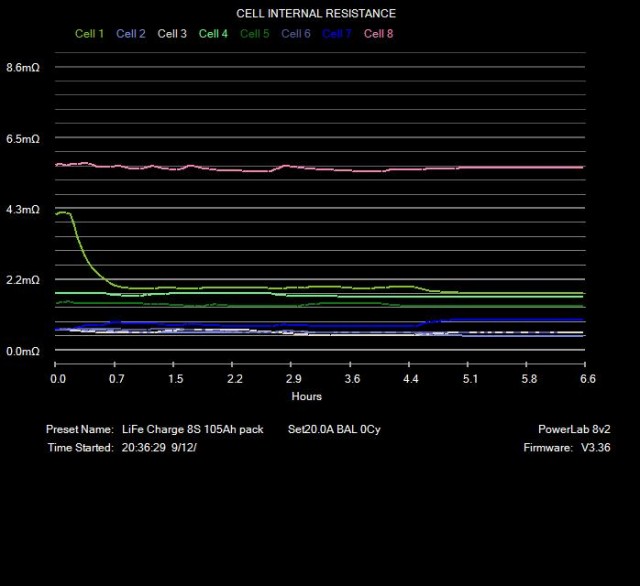This screenshot has width=640, height=586.
Task: Select the Set20.0A BAL 0Cy text
Action: coord(334,429)
